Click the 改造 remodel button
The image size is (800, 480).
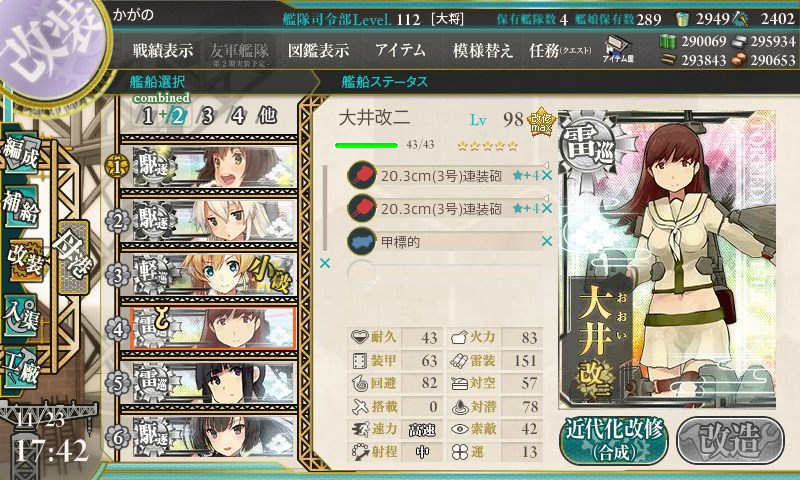pos(730,440)
